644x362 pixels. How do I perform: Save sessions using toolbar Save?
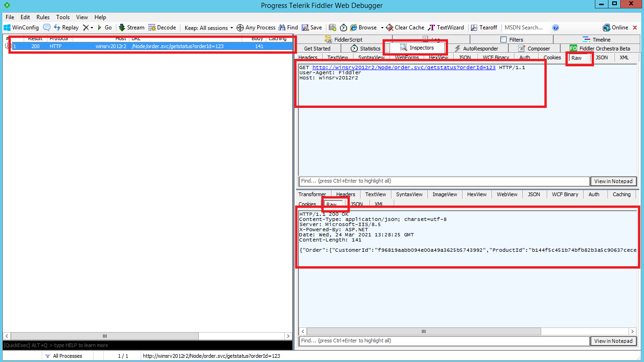click(x=312, y=28)
